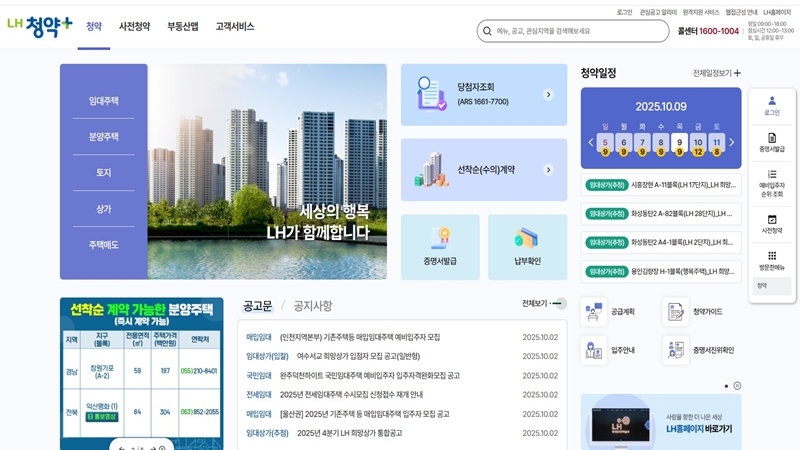800x450 pixels.
Task: Open the 고객서비스 menu
Action: 235,27
